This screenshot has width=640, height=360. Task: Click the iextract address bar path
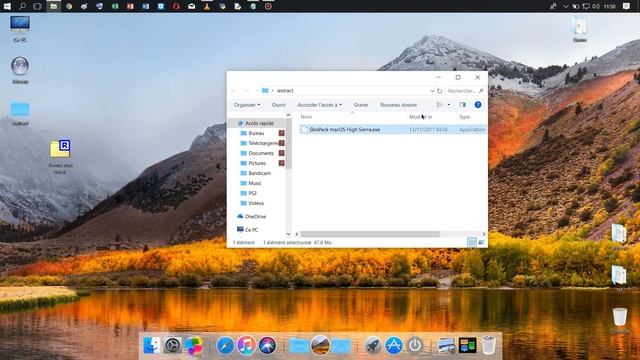click(285, 91)
